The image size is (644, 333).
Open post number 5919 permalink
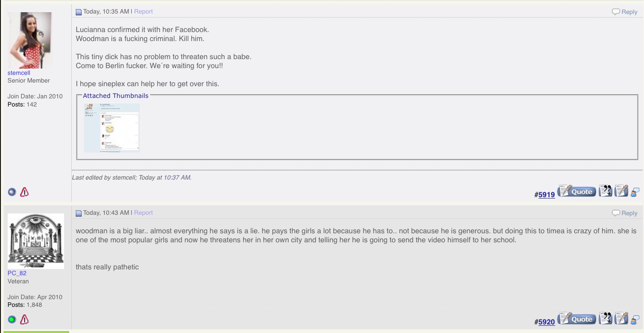(547, 194)
